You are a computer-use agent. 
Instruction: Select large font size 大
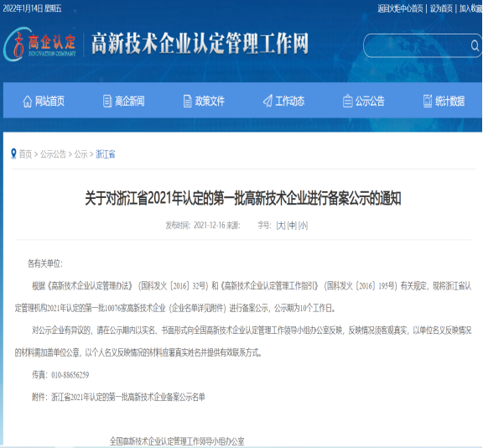[281, 226]
